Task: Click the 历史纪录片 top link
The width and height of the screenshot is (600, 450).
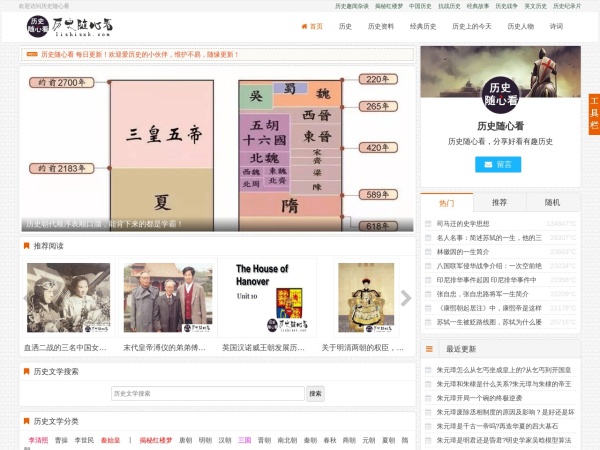Action: click(567, 6)
